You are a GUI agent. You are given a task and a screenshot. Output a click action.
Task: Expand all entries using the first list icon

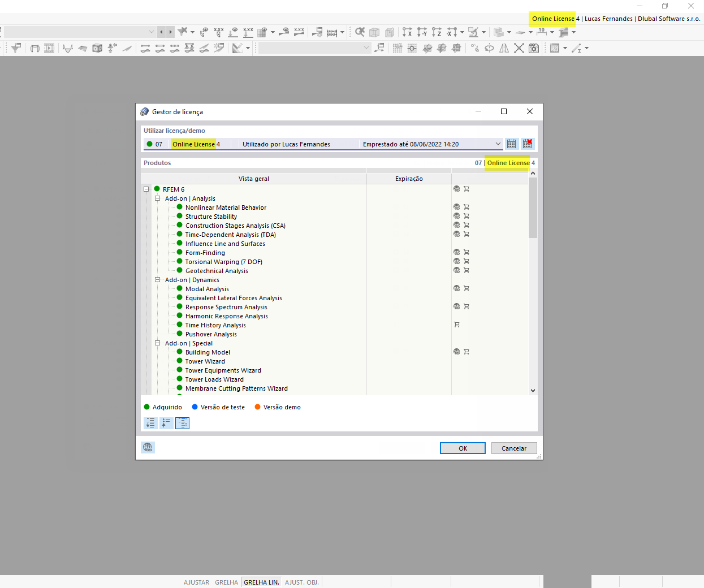(150, 422)
